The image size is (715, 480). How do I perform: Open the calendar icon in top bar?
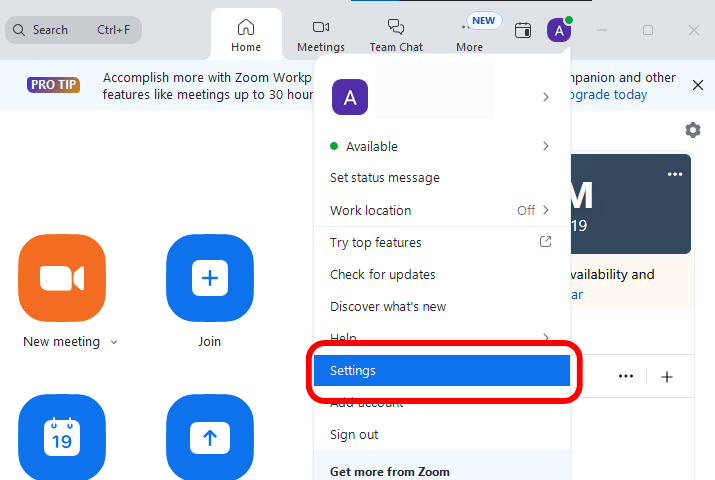tap(523, 30)
